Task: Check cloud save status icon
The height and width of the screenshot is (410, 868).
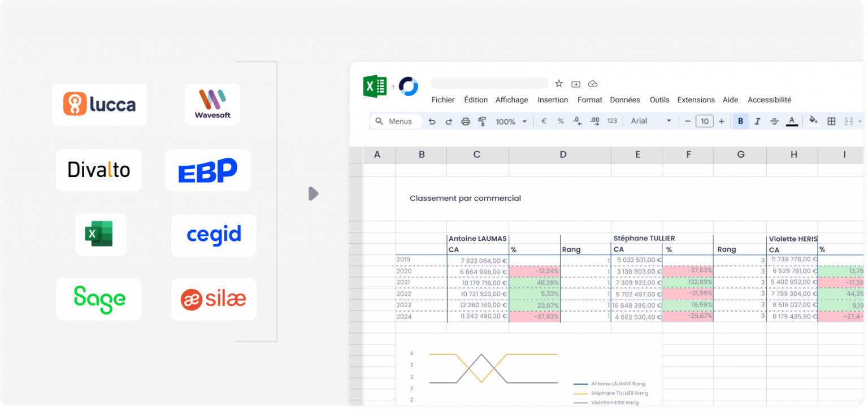Action: pos(593,84)
